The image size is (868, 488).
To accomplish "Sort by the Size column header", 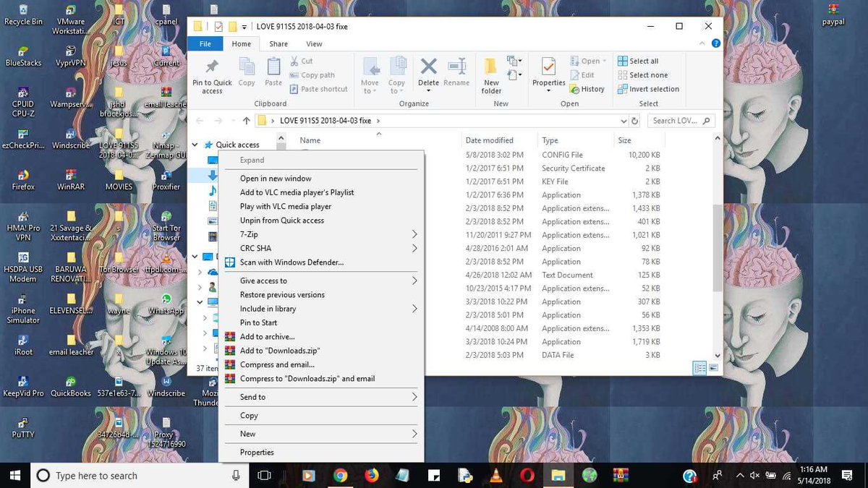I will click(624, 140).
